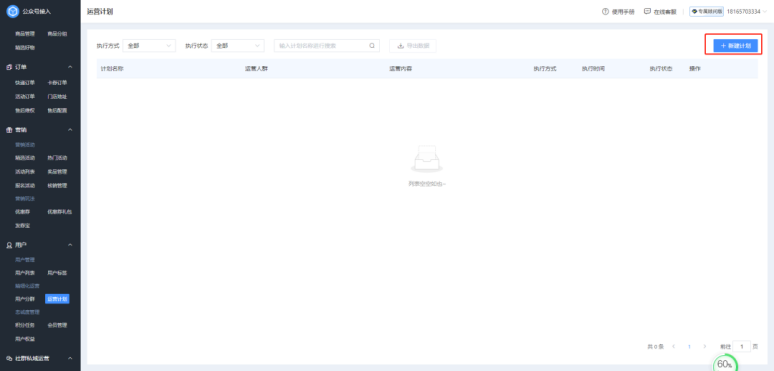Screen dimensions: 774x371
Task: Click the 用户 section person icon
Action: (9, 245)
